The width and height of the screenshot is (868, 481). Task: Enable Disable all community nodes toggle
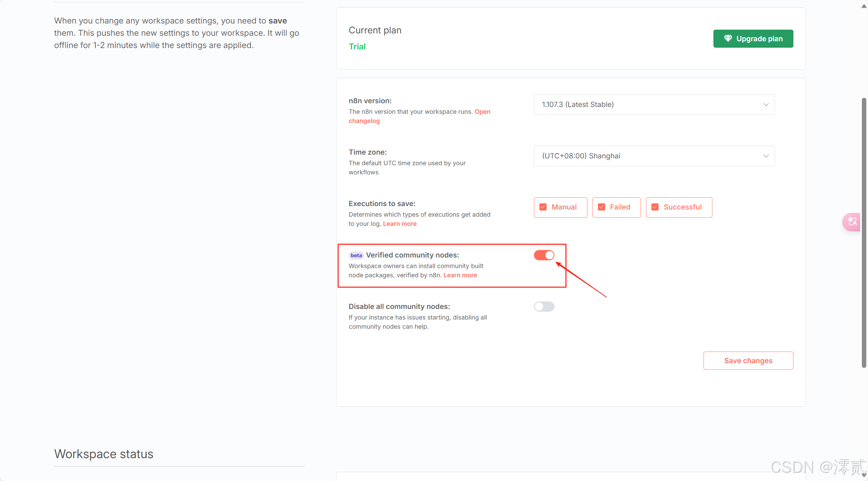pos(544,307)
